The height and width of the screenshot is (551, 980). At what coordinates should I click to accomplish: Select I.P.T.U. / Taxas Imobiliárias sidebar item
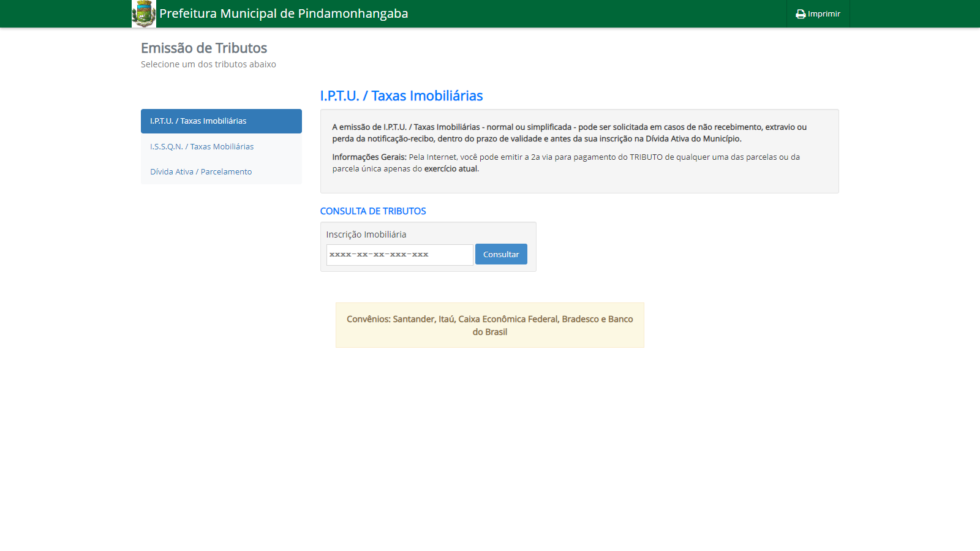pos(221,121)
